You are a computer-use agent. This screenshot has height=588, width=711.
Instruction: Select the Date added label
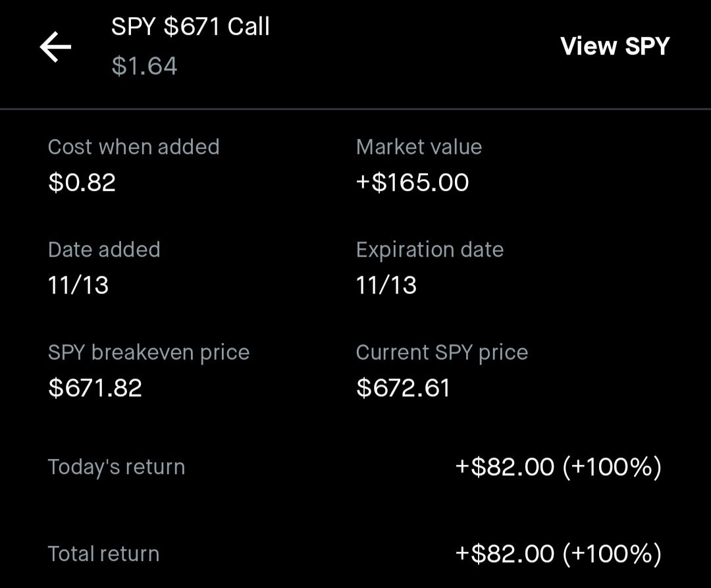click(x=104, y=250)
